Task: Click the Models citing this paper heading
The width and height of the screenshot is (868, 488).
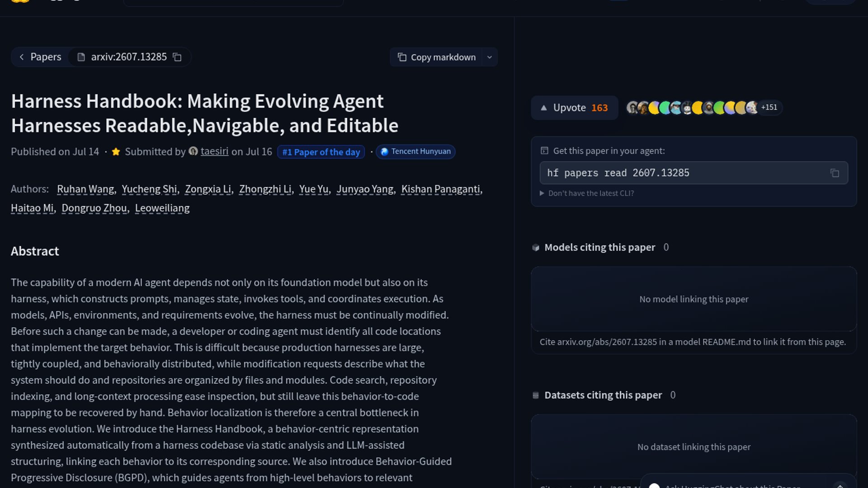Action: pyautogui.click(x=599, y=247)
